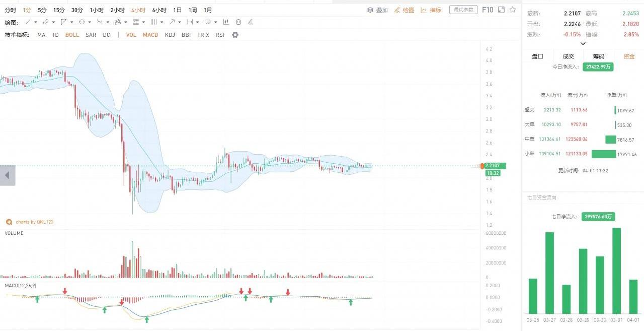Open the F10 company info
The image size is (644, 331).
tap(488, 10)
